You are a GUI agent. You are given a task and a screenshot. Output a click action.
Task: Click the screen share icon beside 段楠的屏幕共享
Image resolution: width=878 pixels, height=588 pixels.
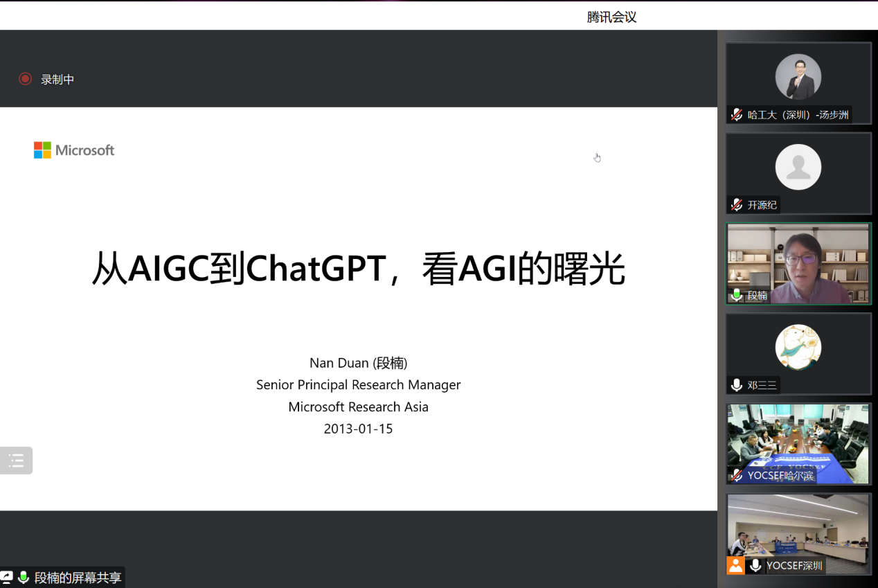click(x=7, y=578)
